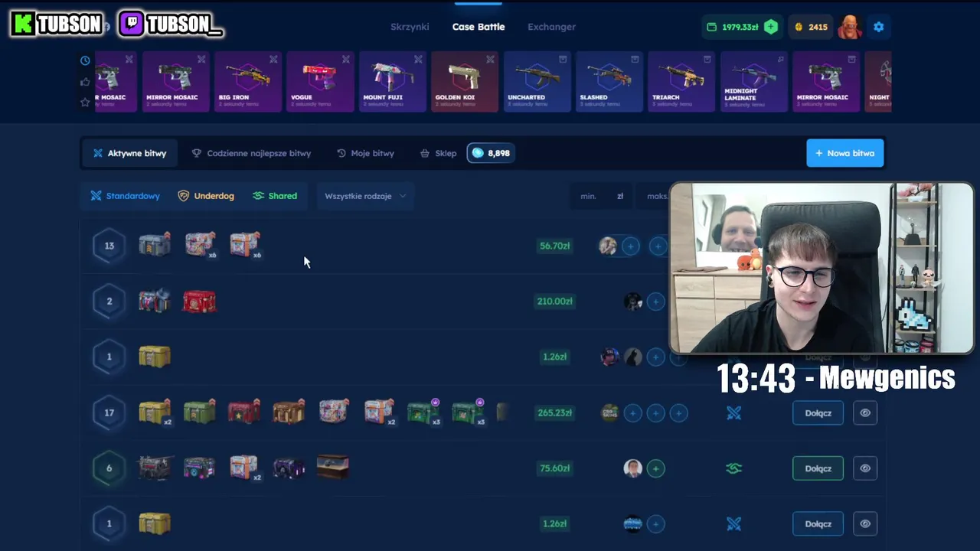Click the green rounds badge showing 6

pos(109,468)
